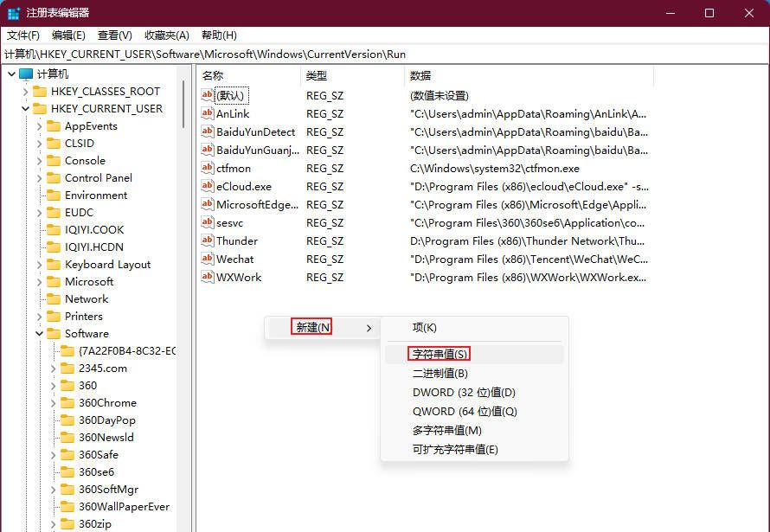Collapse the Software tree node
Screen dimensions: 770x532
tap(38, 333)
